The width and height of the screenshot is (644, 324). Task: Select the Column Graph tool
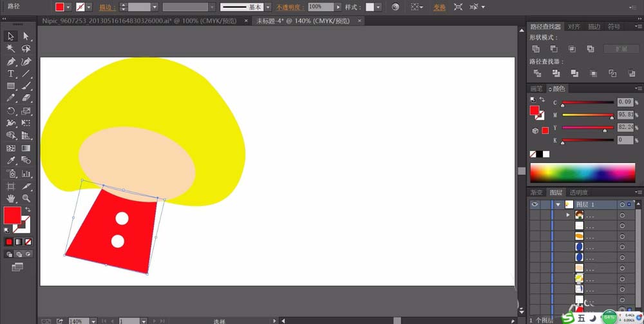[26, 173]
